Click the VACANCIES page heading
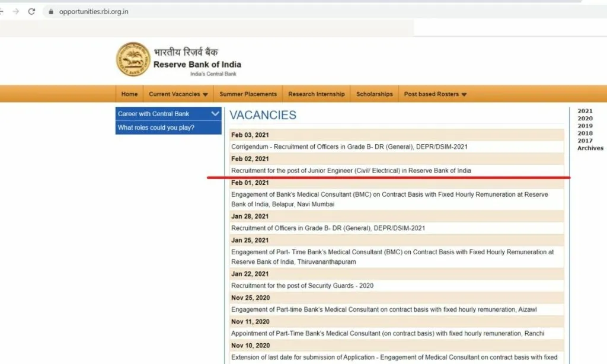 click(x=263, y=115)
